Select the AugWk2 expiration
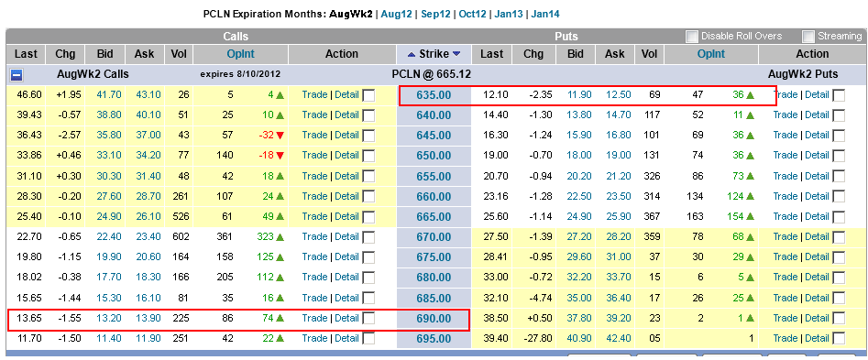 pyautogui.click(x=350, y=15)
